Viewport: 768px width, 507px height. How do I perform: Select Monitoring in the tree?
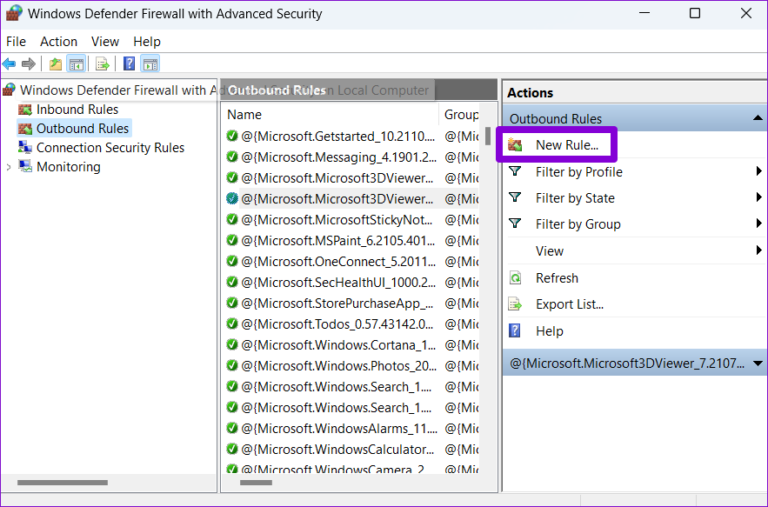[69, 167]
